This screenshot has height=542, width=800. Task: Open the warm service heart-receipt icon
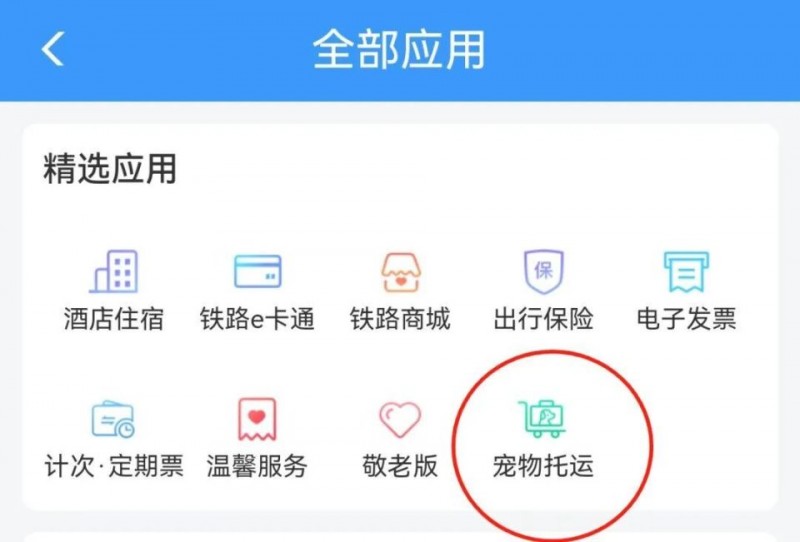pos(257,420)
